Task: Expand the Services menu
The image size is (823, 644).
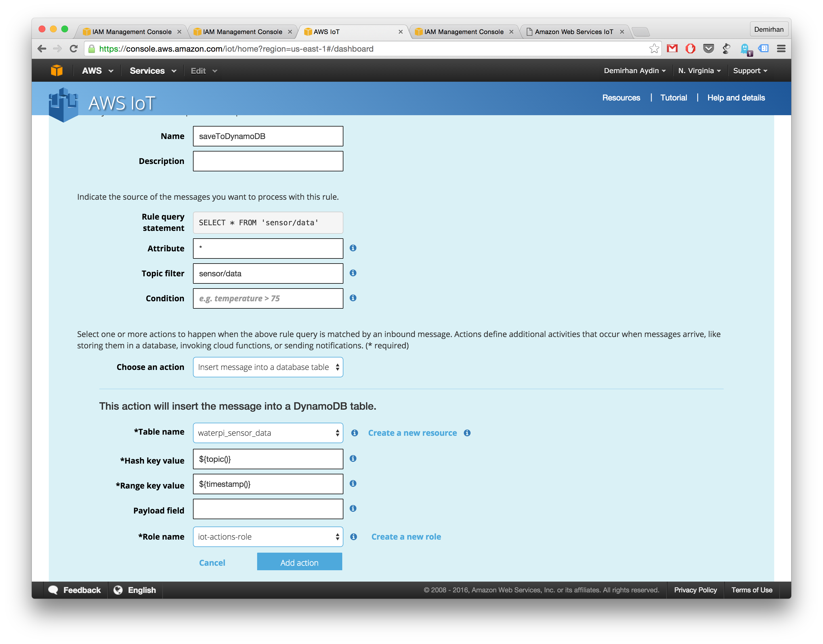Action: click(153, 71)
